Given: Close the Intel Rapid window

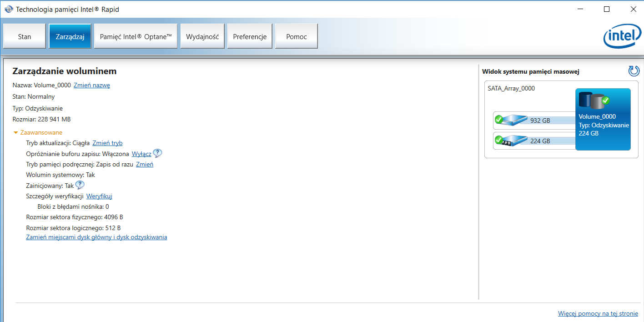Looking at the screenshot, I should (633, 9).
